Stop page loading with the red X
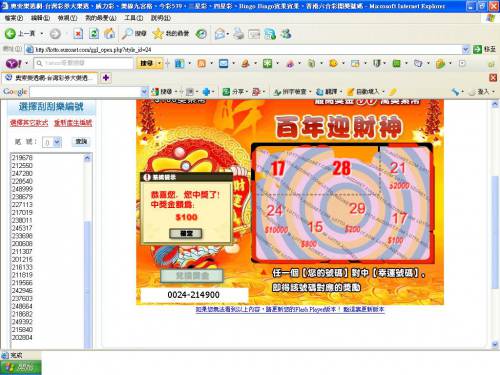This screenshot has width=500, height=375. pos(78,34)
